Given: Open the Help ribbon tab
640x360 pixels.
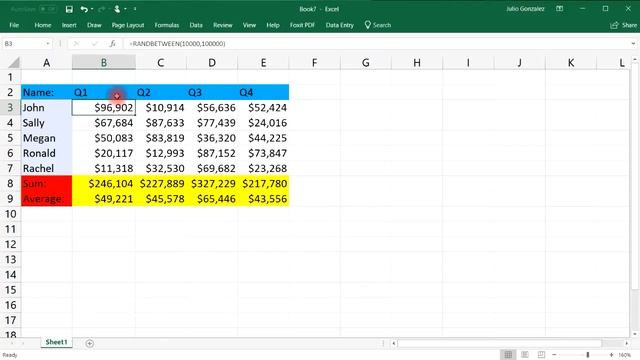Looking at the screenshot, I should coord(273,25).
